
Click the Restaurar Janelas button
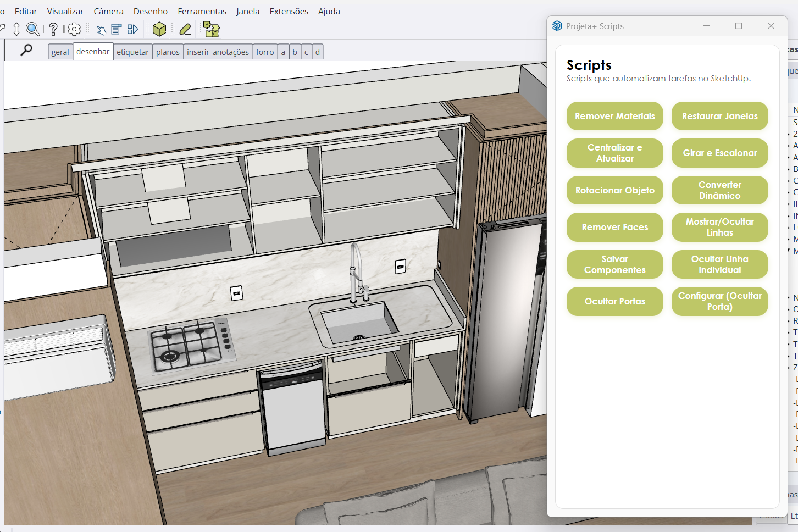[x=719, y=116]
